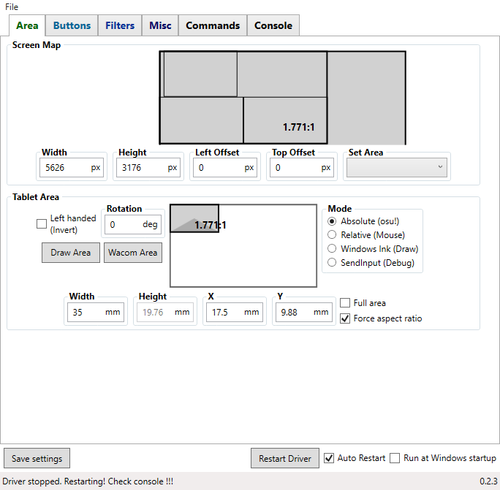Click the Left Offset input field
The height and width of the screenshot is (490, 500).
(225, 168)
